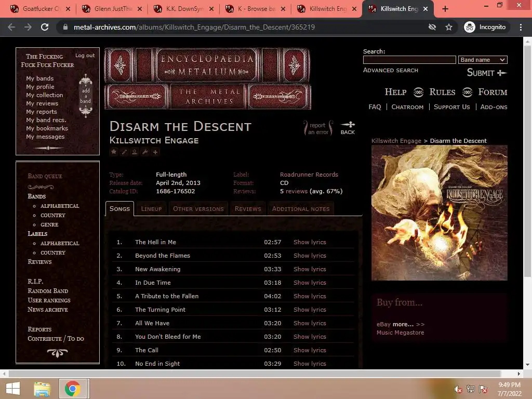This screenshot has width=532, height=399.
Task: Click in the Search text field
Action: coord(409,60)
